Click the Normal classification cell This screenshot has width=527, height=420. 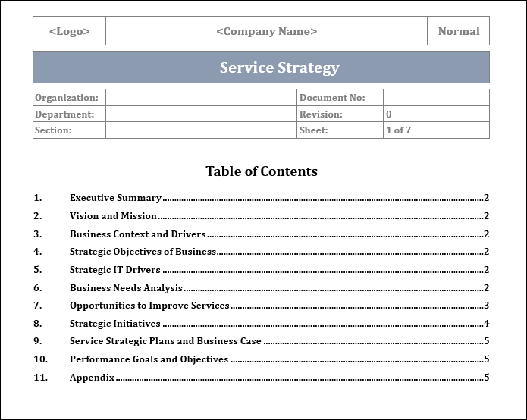coord(459,32)
